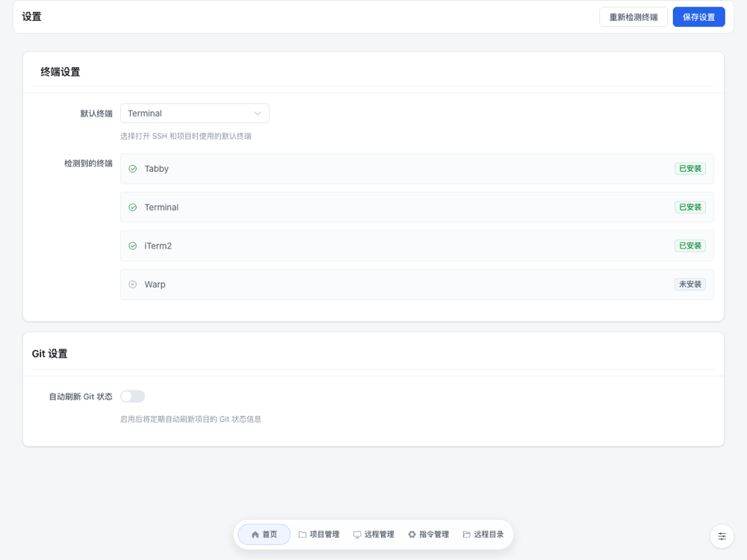Click the 默认终端 field label
The height and width of the screenshot is (560, 747).
(96, 113)
